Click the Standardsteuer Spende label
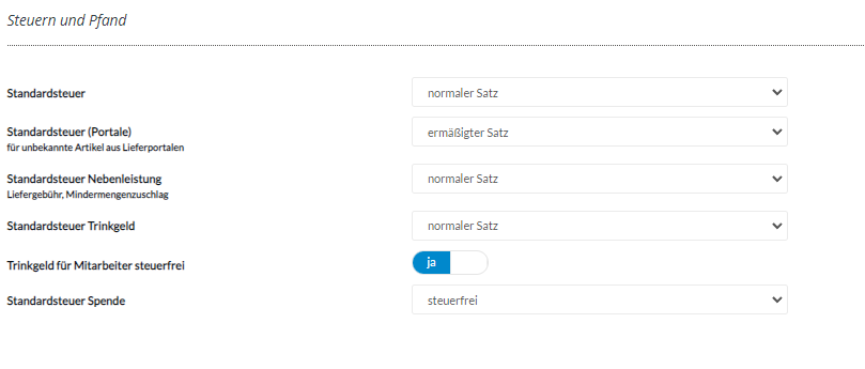The width and height of the screenshot is (865, 369). point(66,301)
